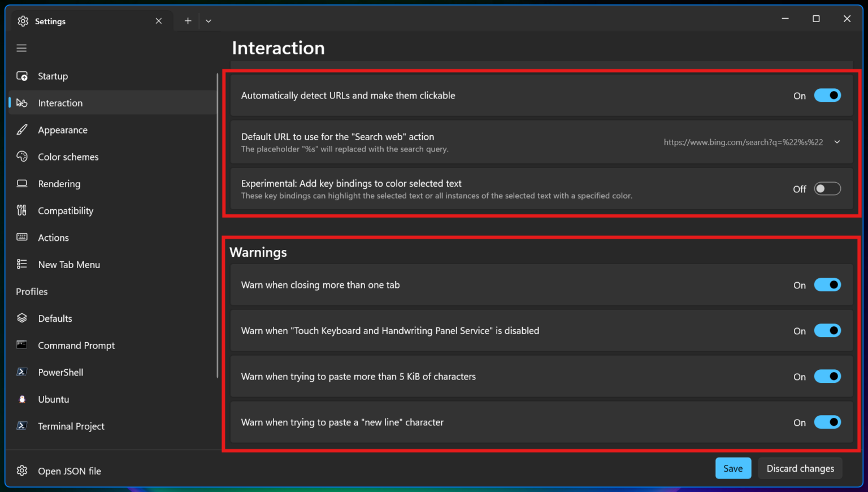Click the Rendering monitor icon
This screenshot has width=868, height=492.
tap(22, 184)
